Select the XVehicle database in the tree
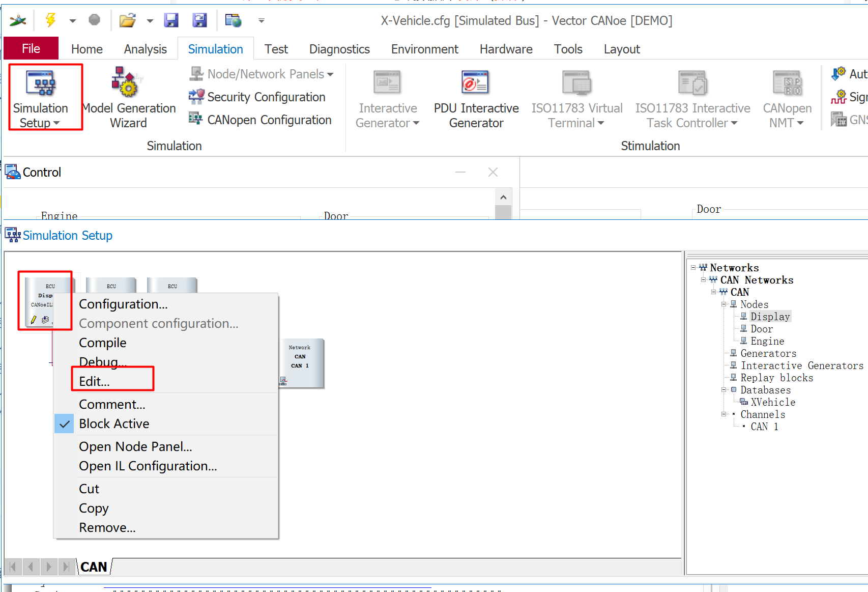868x592 pixels. pyautogui.click(x=772, y=402)
